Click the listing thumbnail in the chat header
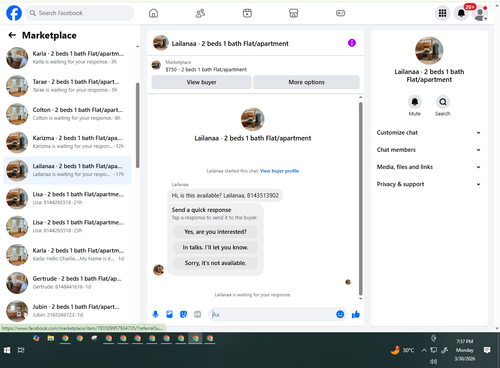Viewport: 500px width, 368px height. 160,43
